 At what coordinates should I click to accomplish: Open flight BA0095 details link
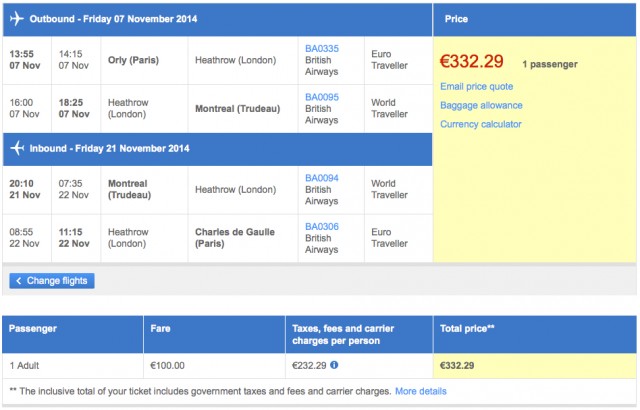pyautogui.click(x=322, y=97)
